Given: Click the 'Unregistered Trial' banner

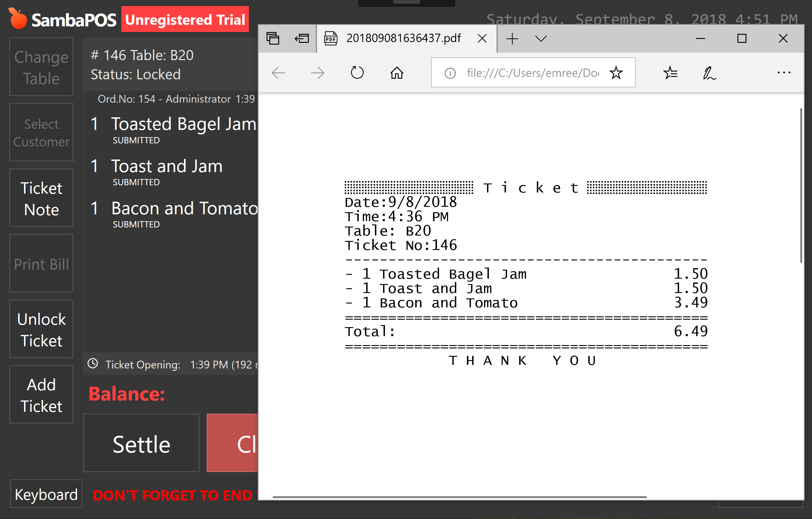Looking at the screenshot, I should 185,19.
